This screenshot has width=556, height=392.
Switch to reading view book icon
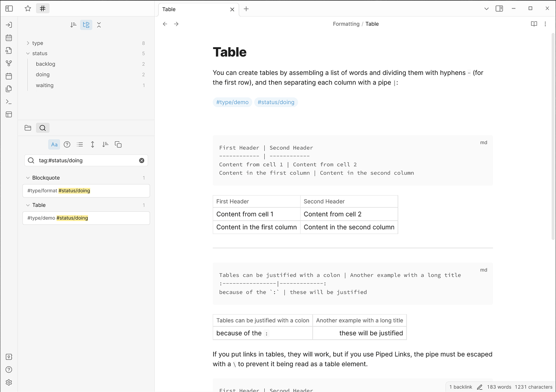coord(534,24)
